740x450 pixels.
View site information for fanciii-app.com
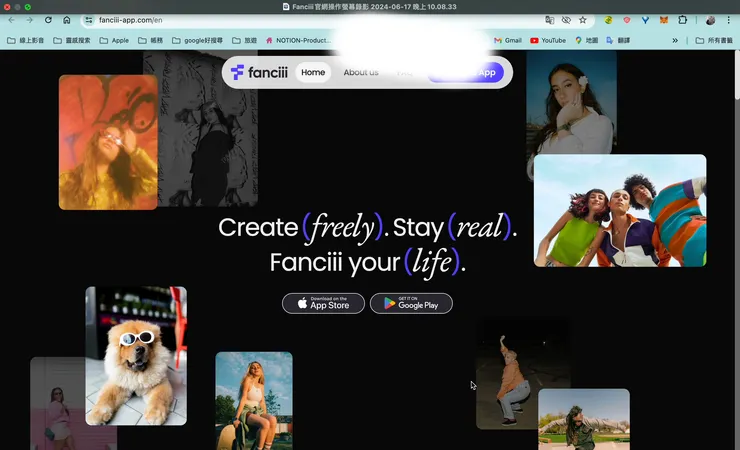pos(89,20)
